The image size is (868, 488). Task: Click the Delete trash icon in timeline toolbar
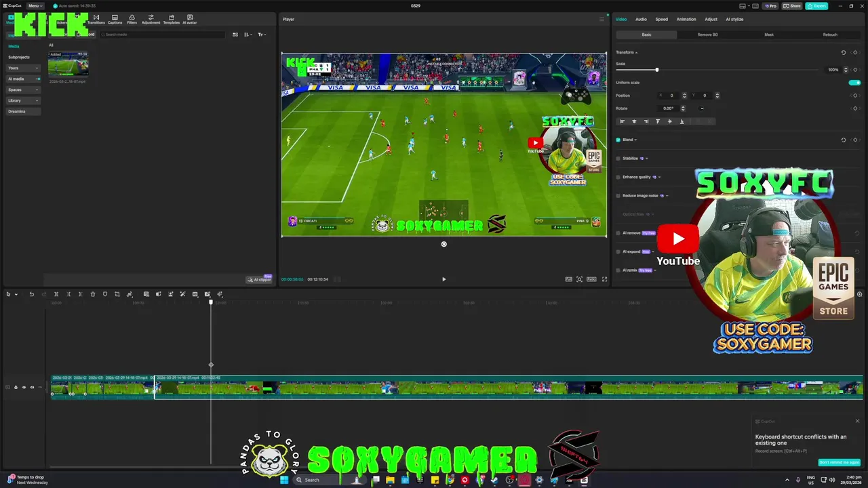93,294
